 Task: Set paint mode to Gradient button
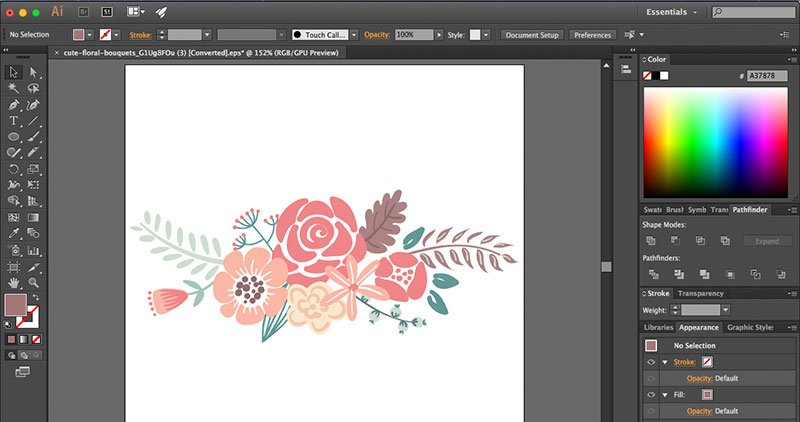click(x=24, y=339)
